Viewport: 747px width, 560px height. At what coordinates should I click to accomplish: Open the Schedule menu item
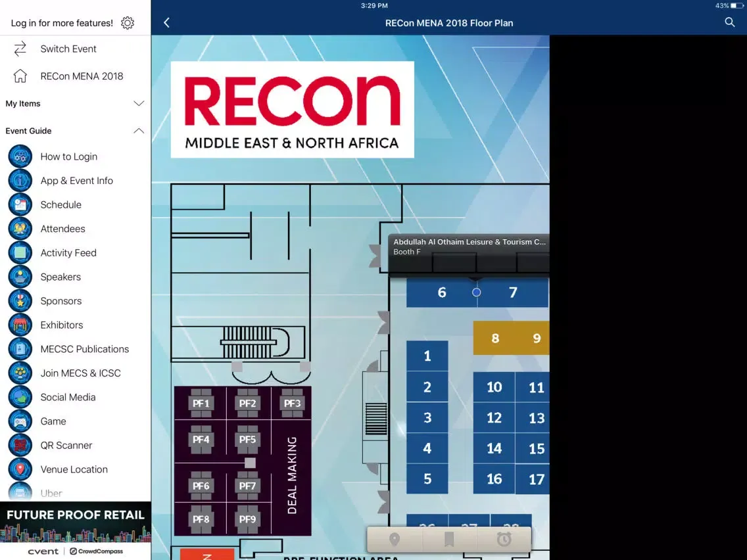pos(75,205)
